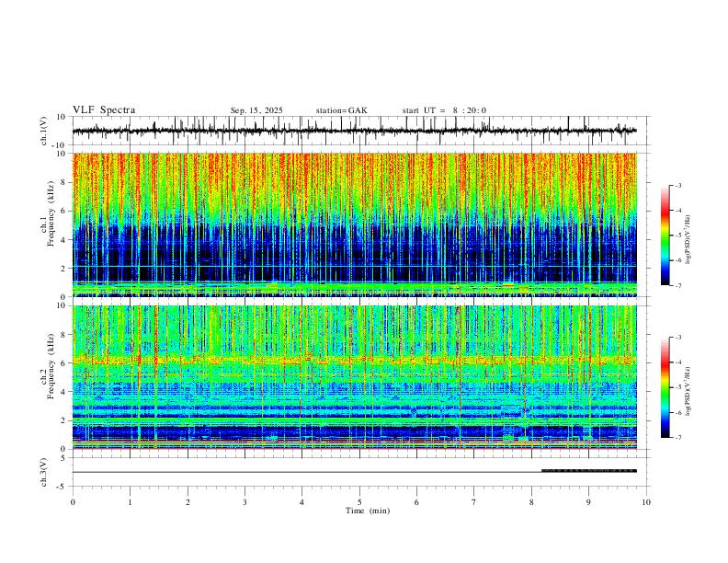
Task: Click the "ch.1(V)" waveform axis label
Action: (x=44, y=131)
